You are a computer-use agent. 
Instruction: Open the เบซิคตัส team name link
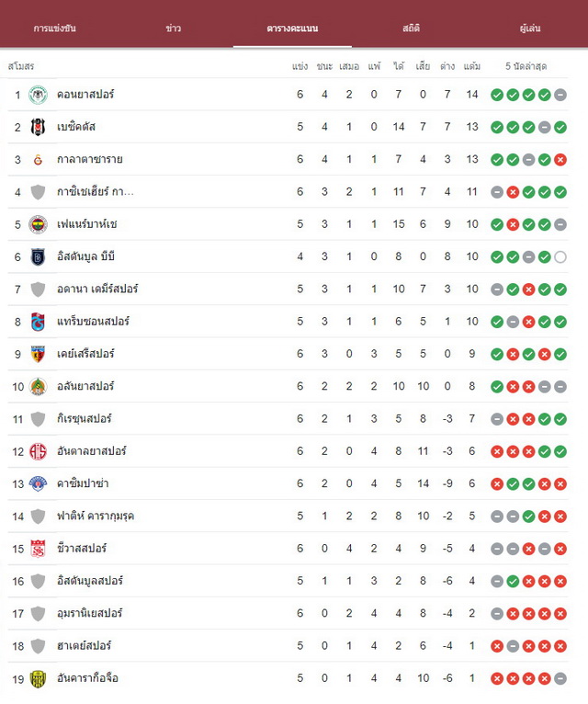click(76, 127)
